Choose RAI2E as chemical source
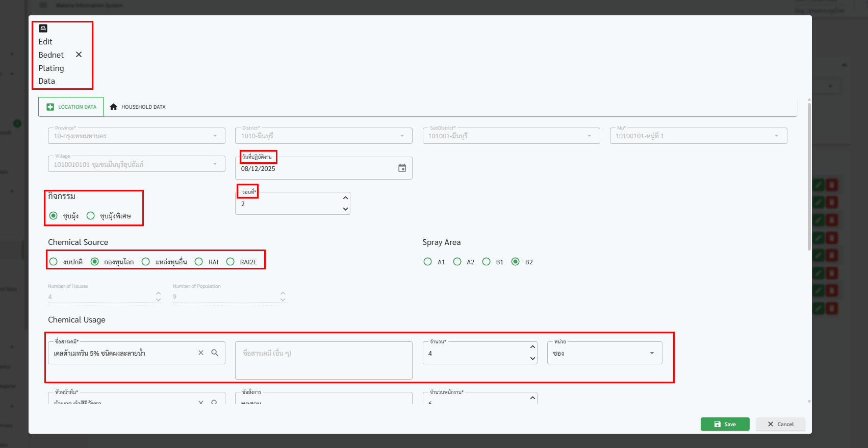 (231, 262)
